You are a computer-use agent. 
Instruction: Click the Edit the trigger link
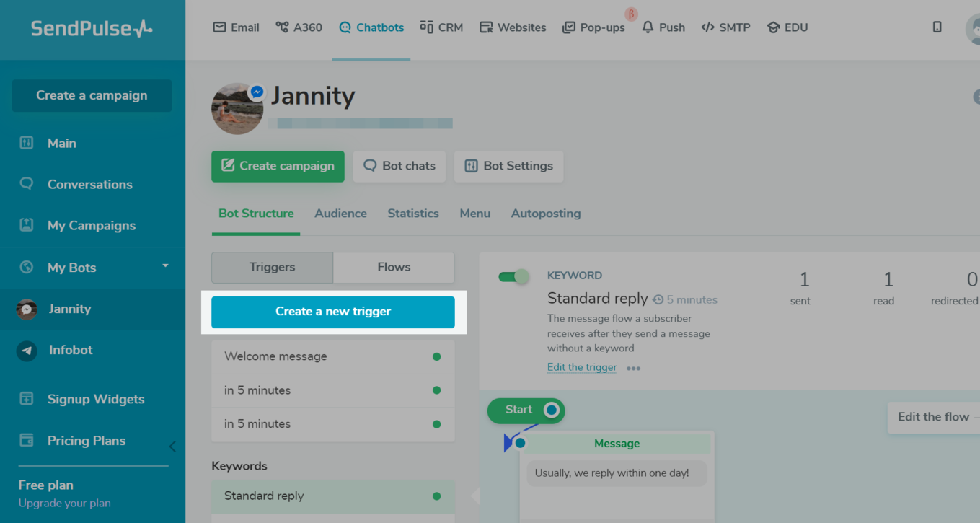[x=582, y=367]
